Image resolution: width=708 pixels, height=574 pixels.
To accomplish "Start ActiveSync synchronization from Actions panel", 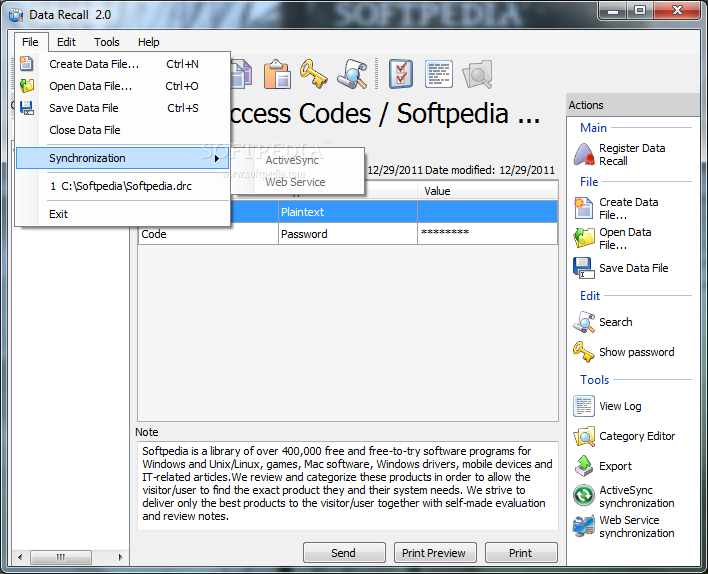I will pos(624,496).
